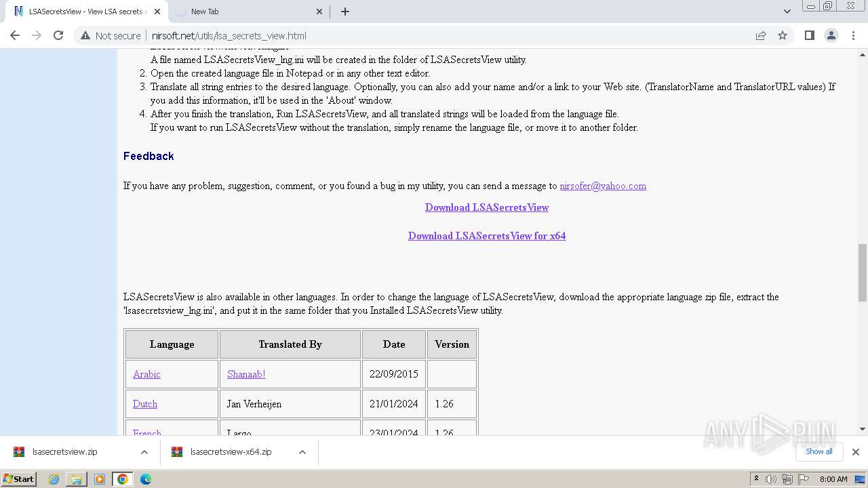Click the 21/01/2024 date cell

click(394, 404)
